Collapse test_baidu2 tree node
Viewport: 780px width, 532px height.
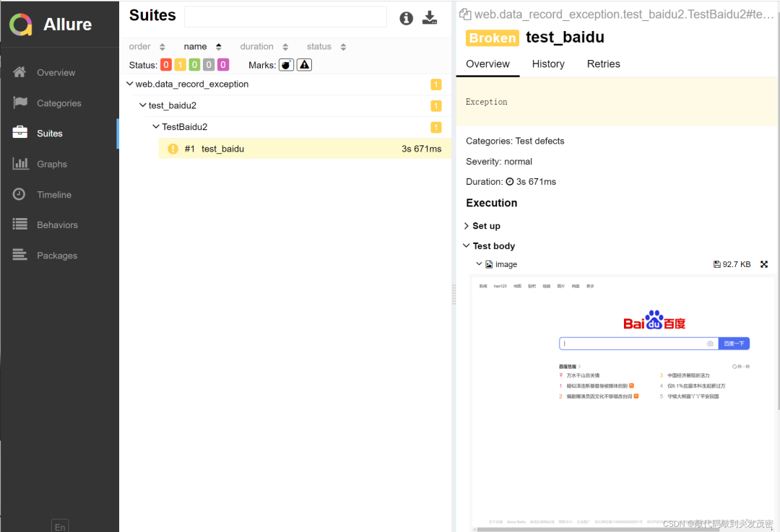[143, 105]
